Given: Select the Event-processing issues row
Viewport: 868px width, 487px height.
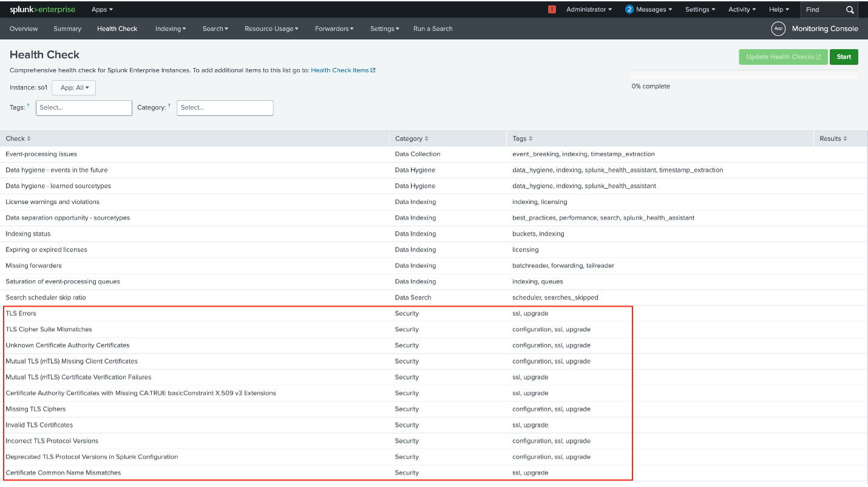Looking at the screenshot, I should click(434, 154).
